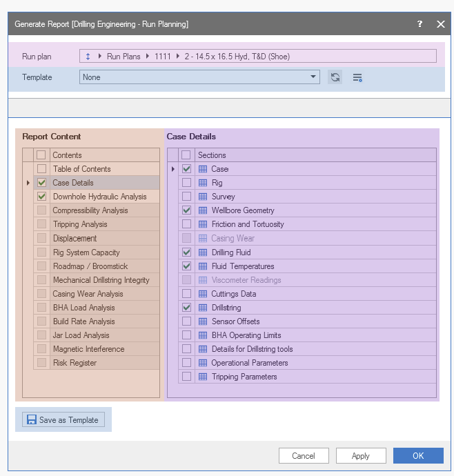The image size is (454, 476).
Task: Click the Save as Template button
Action: (63, 420)
